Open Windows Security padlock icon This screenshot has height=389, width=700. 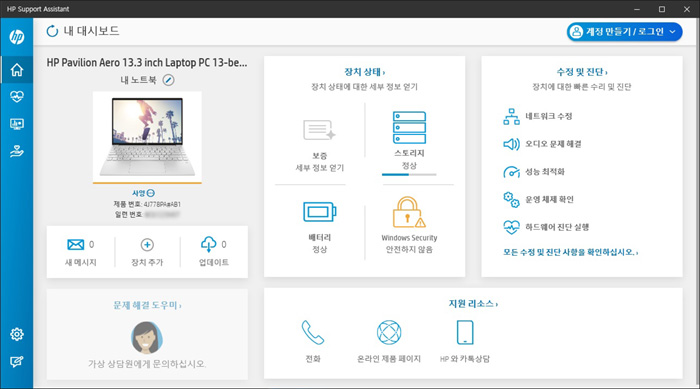click(409, 213)
